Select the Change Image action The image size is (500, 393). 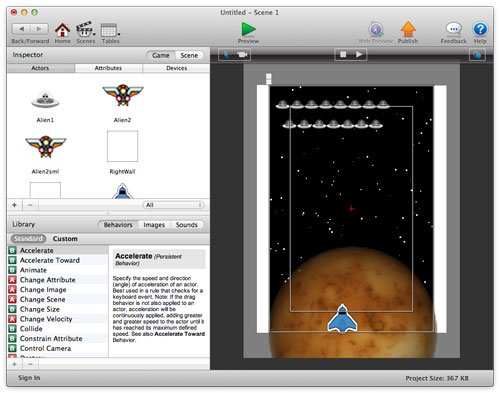tap(58, 290)
